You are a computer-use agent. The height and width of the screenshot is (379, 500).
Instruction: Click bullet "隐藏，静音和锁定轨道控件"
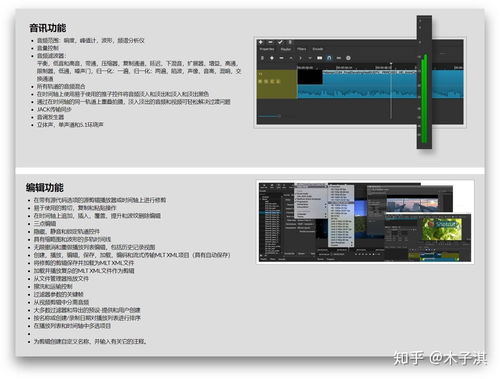(67, 231)
